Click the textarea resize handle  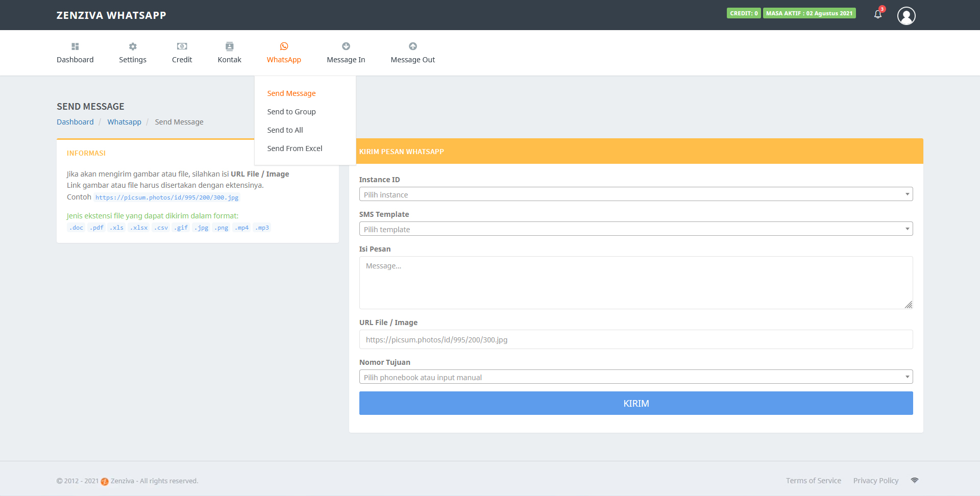(909, 305)
